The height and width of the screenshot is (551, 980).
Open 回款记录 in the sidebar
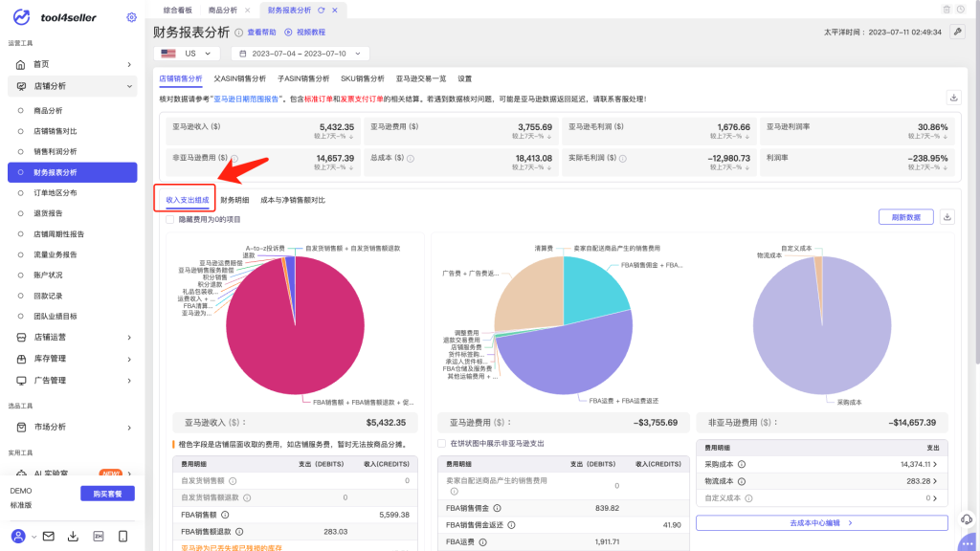coord(48,297)
